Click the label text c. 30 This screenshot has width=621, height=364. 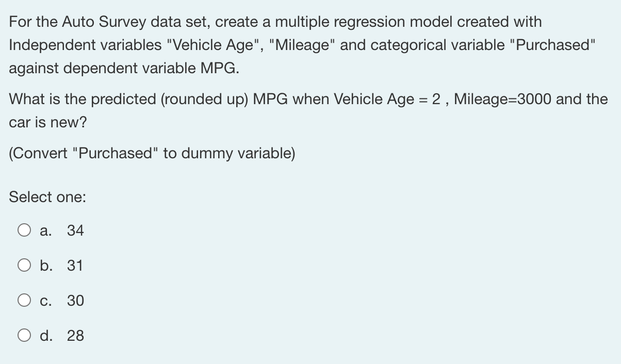[61, 301]
